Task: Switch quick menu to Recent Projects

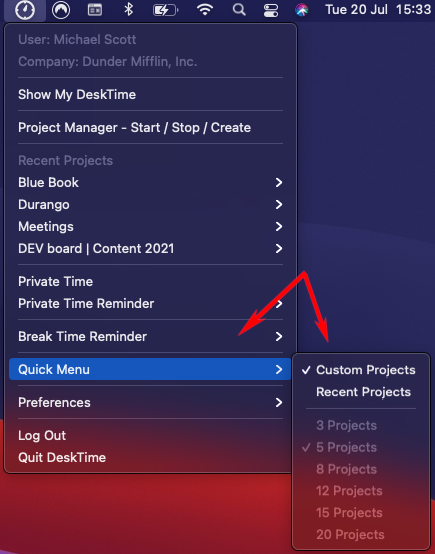Action: tap(361, 392)
